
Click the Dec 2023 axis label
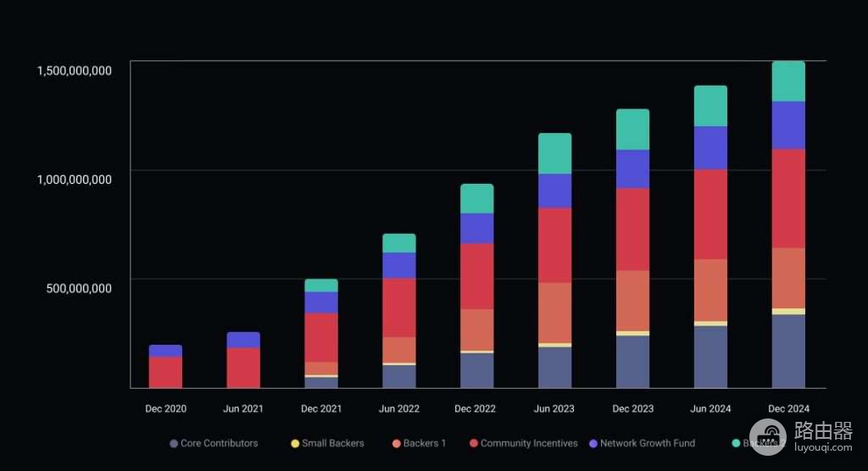(632, 408)
